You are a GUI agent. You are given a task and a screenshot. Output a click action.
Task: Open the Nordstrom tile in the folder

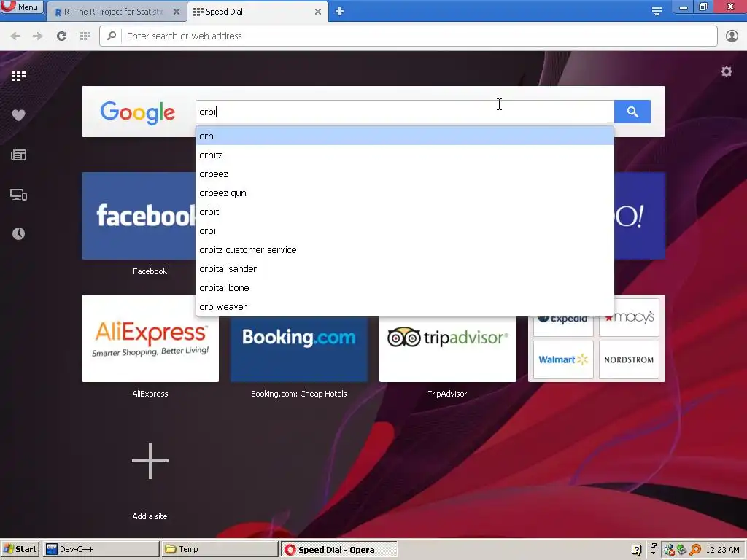(x=630, y=360)
